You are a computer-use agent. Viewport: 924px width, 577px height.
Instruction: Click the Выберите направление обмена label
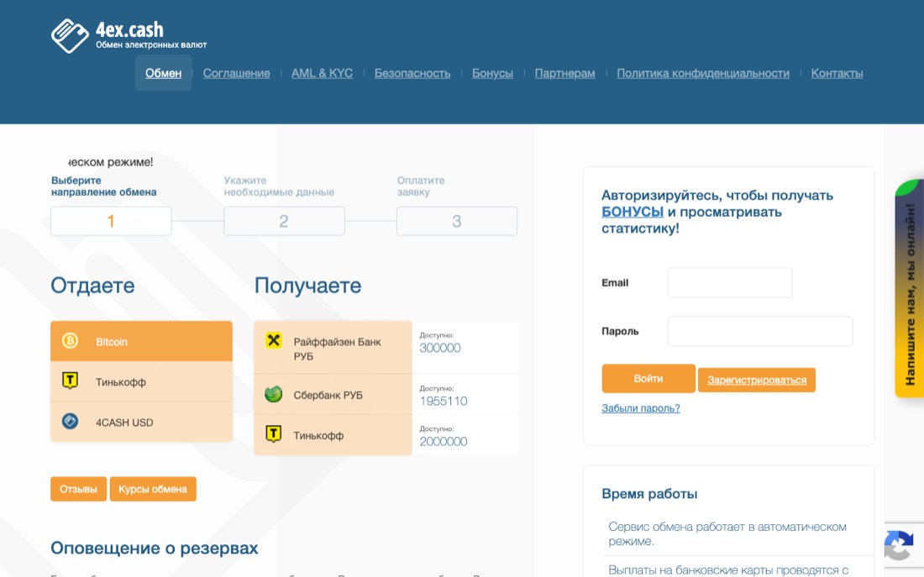coord(103,186)
